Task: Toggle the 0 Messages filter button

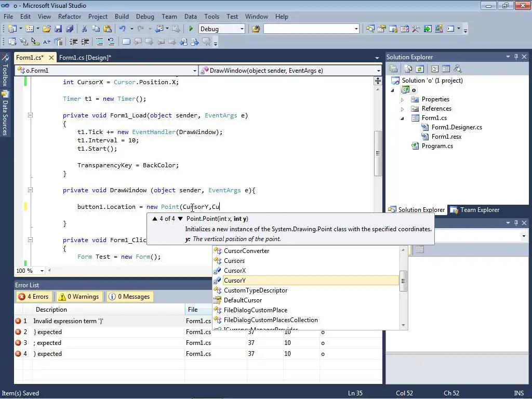Action: point(129,297)
